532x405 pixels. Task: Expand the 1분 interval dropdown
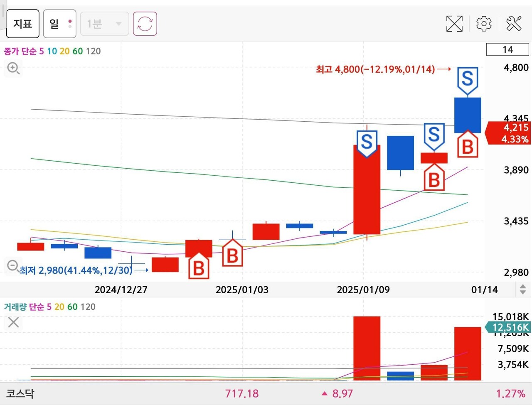click(104, 24)
